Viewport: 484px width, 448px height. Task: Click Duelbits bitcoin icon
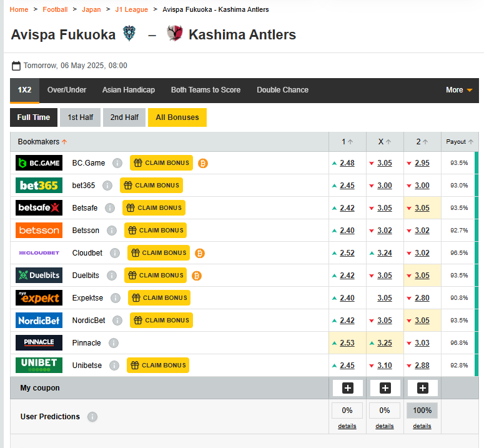197,276
